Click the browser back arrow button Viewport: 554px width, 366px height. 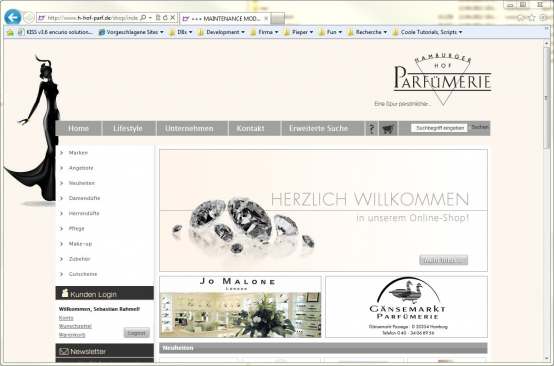(x=13, y=17)
